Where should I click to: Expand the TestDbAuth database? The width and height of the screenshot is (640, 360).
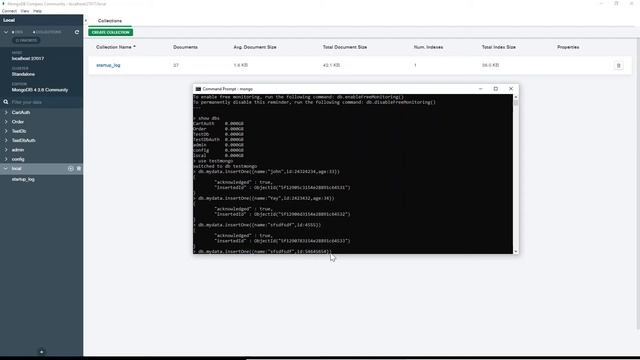coord(6,140)
